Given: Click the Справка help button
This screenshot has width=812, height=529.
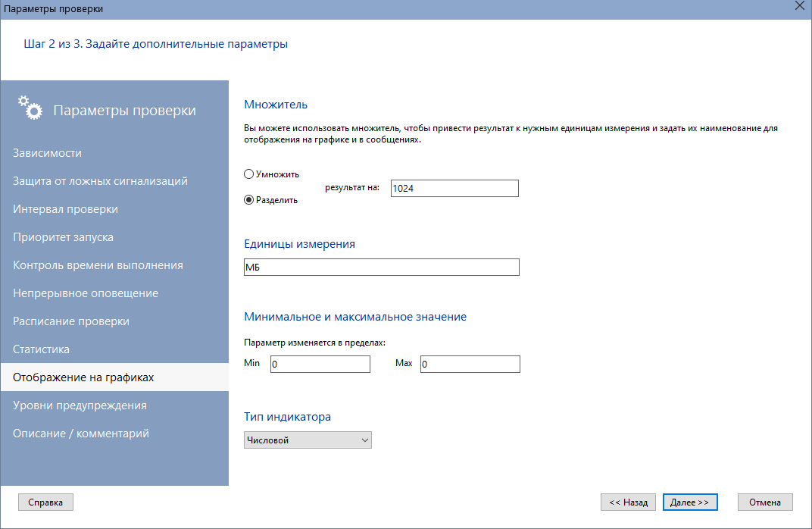Looking at the screenshot, I should (45, 502).
